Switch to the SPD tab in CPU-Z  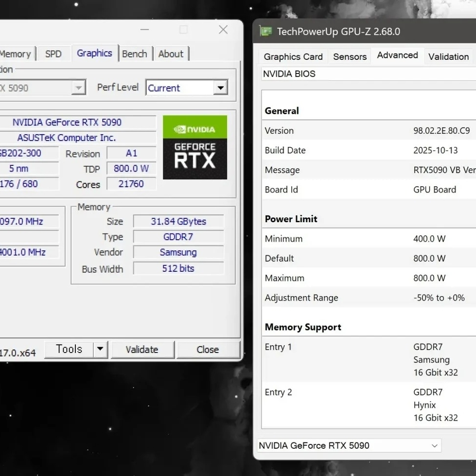tap(53, 54)
